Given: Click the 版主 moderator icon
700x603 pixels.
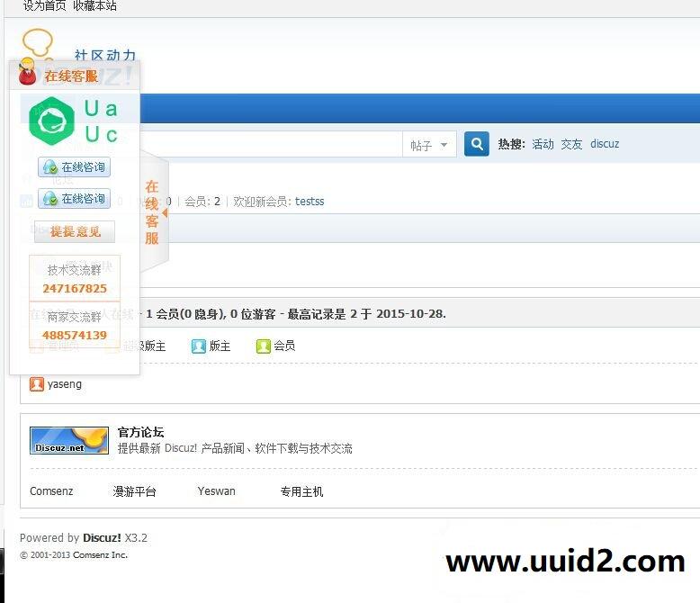Looking at the screenshot, I should coord(198,346).
